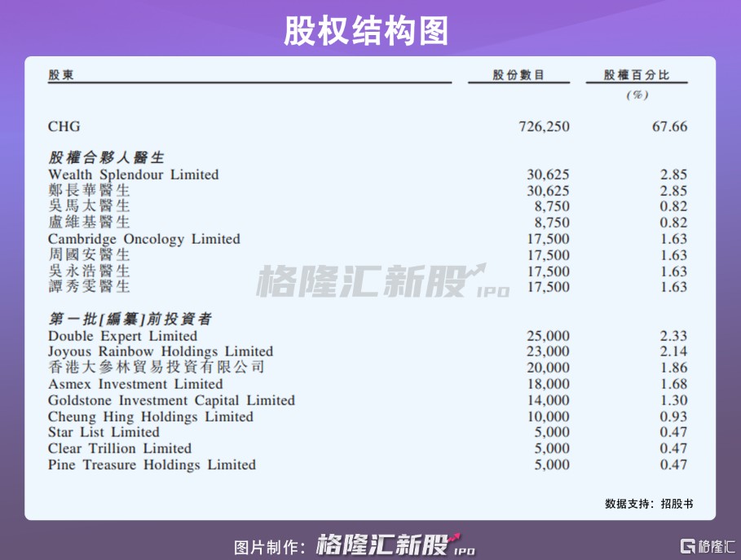The image size is (741, 560).
Task: Click Cambridge Oncology Limited entry
Action: coord(144,239)
